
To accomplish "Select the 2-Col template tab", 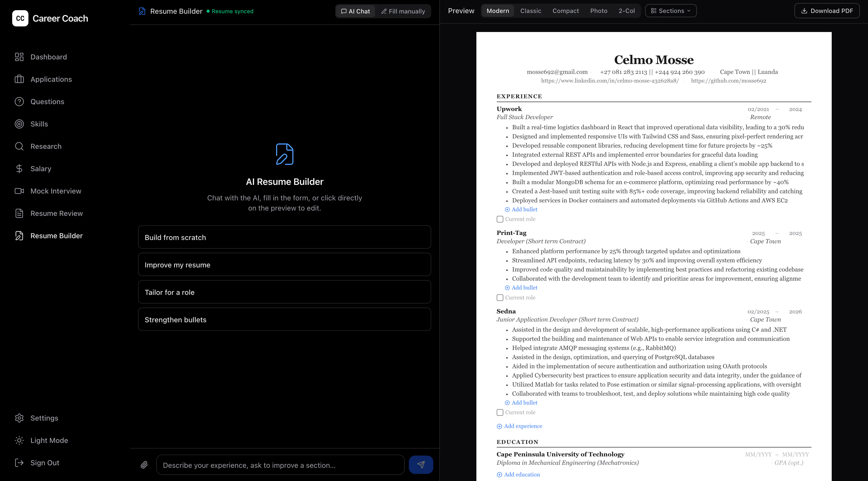I will [626, 11].
